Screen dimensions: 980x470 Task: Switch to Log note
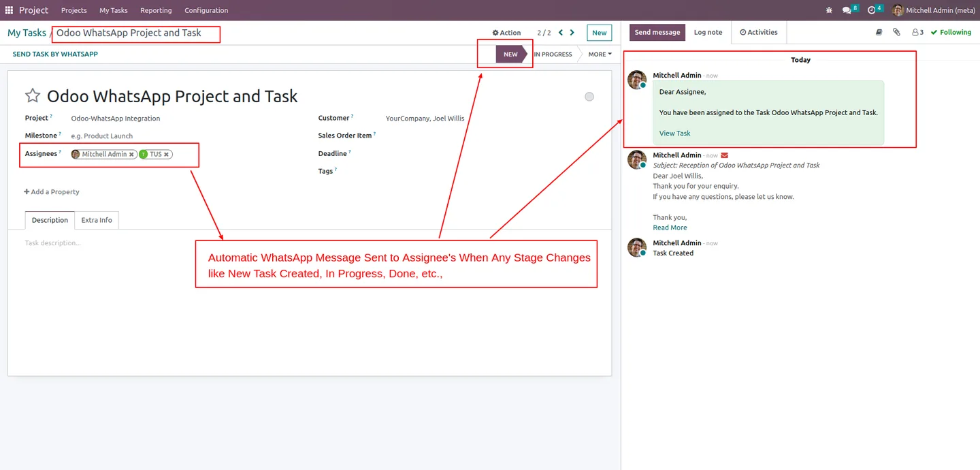point(708,32)
